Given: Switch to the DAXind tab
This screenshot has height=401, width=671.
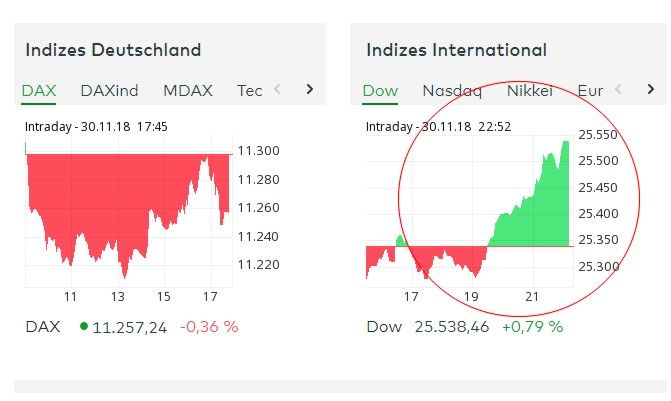Looking at the screenshot, I should pyautogui.click(x=109, y=91).
